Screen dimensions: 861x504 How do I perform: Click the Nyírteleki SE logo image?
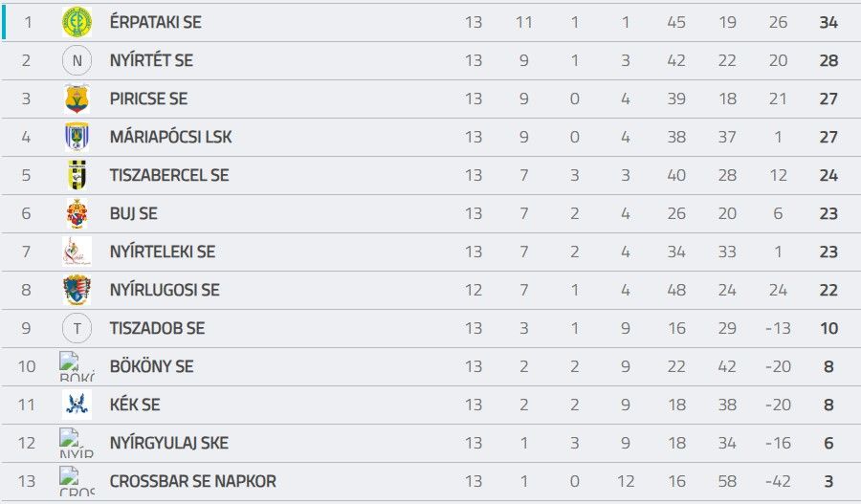(x=77, y=252)
